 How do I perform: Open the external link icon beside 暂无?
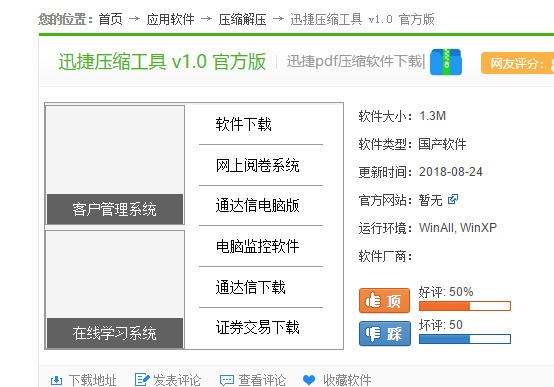(x=453, y=199)
